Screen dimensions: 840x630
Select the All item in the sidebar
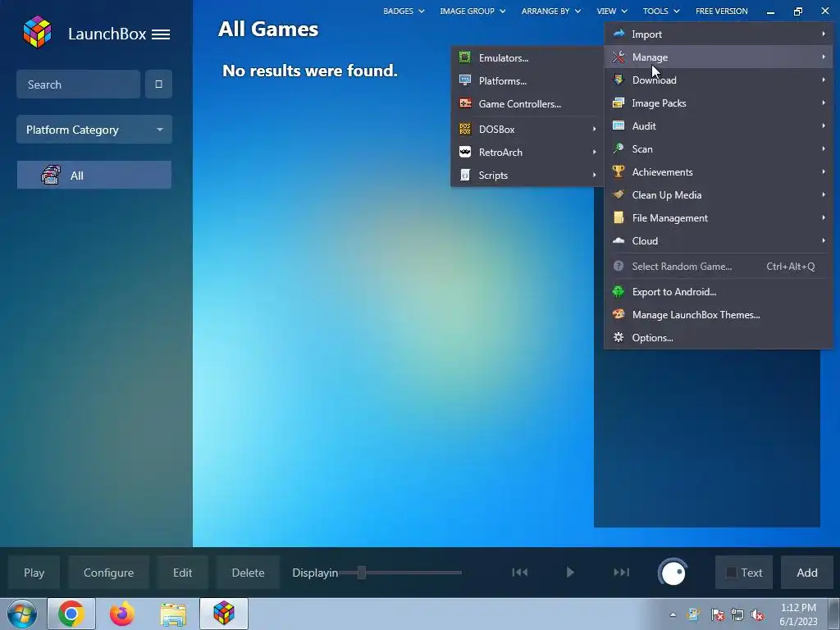click(94, 176)
